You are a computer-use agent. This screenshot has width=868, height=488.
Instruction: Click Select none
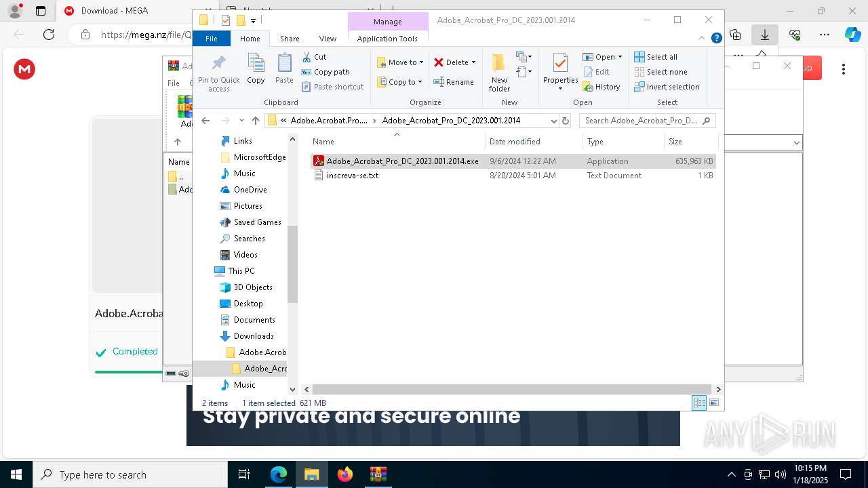661,72
